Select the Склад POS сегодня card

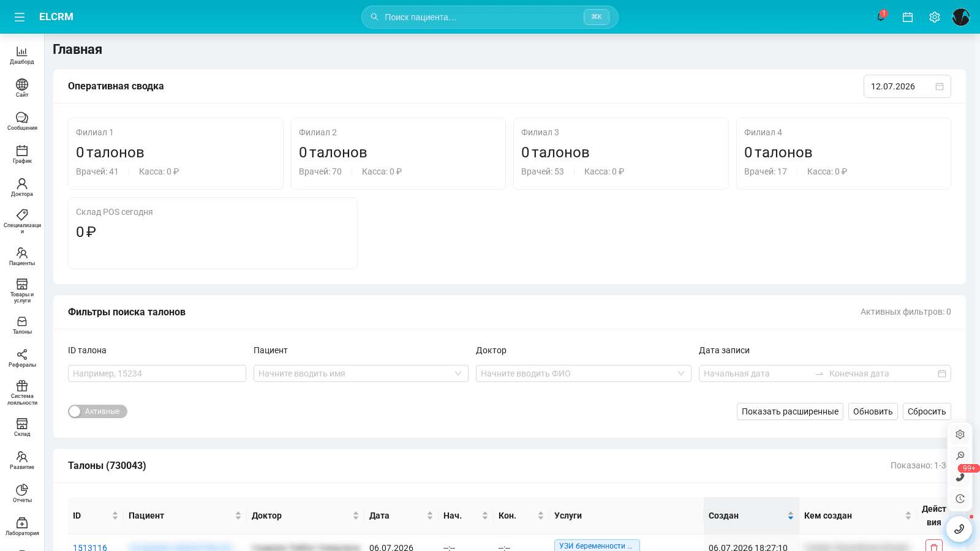[213, 233]
